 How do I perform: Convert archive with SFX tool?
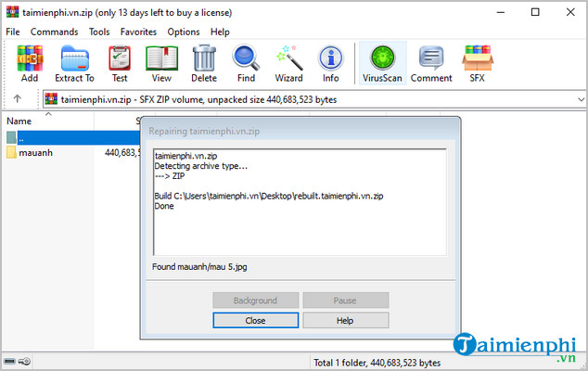(x=478, y=63)
